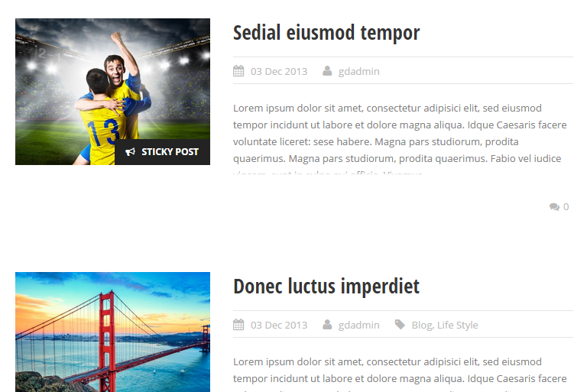Open the Blog category link
Viewport: 587px width, 392px height.
(422, 325)
